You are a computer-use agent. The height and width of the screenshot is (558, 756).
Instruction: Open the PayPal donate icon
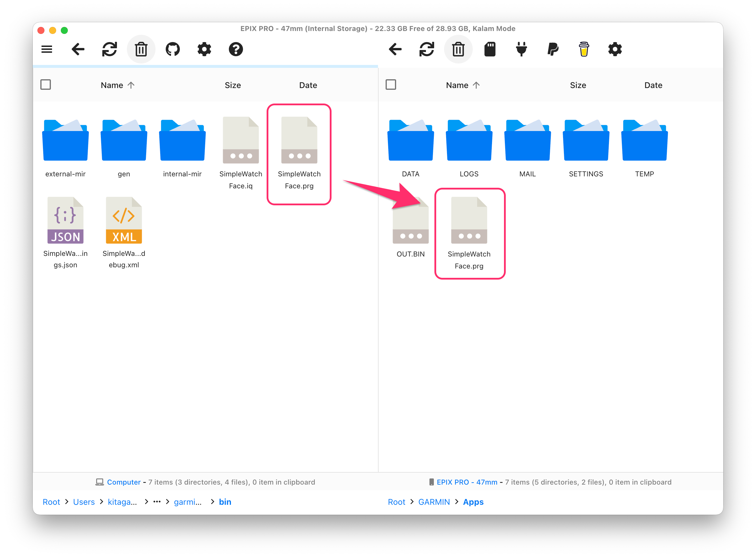(553, 49)
